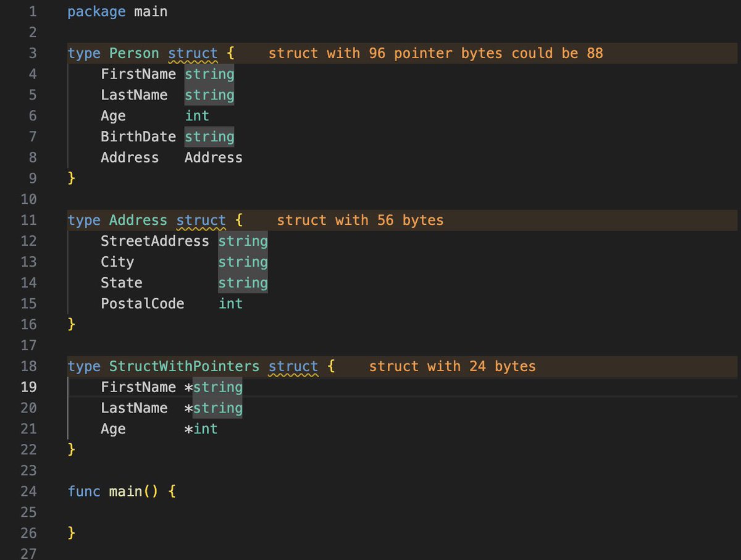Click the 'Age' field on line 6
This screenshot has height=560, width=741.
[113, 116]
